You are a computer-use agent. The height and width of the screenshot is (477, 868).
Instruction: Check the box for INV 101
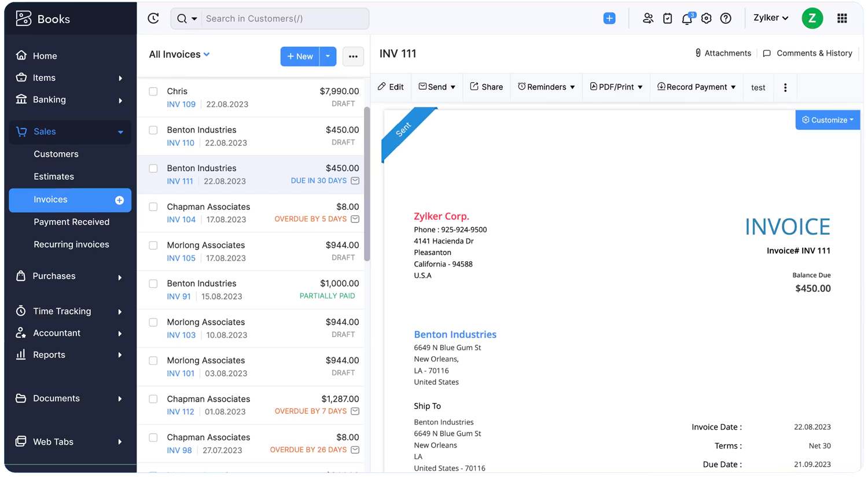click(x=153, y=361)
